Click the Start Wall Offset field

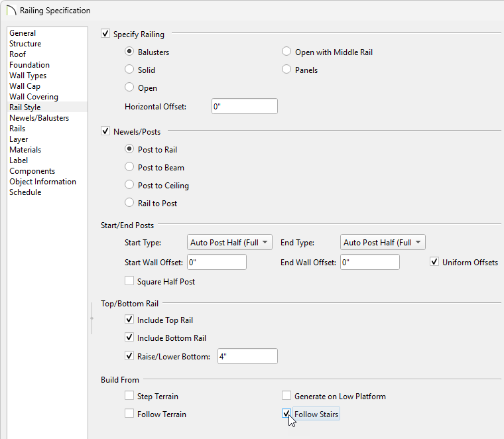[x=217, y=262]
